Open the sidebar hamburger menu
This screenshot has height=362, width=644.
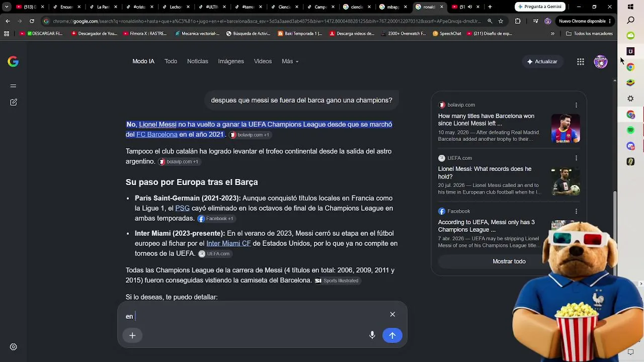(13, 85)
